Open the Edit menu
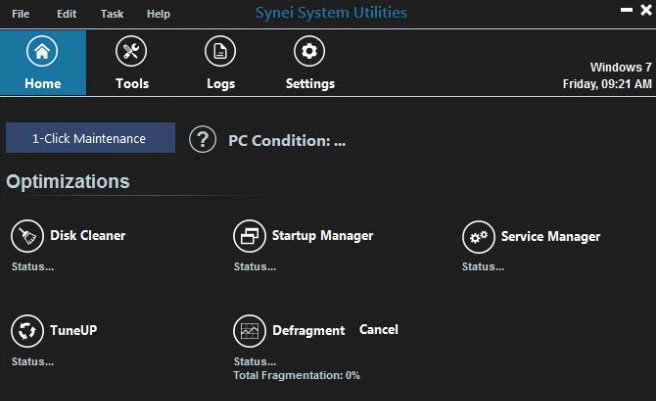Viewport: 656px width, 401px height. pos(67,14)
